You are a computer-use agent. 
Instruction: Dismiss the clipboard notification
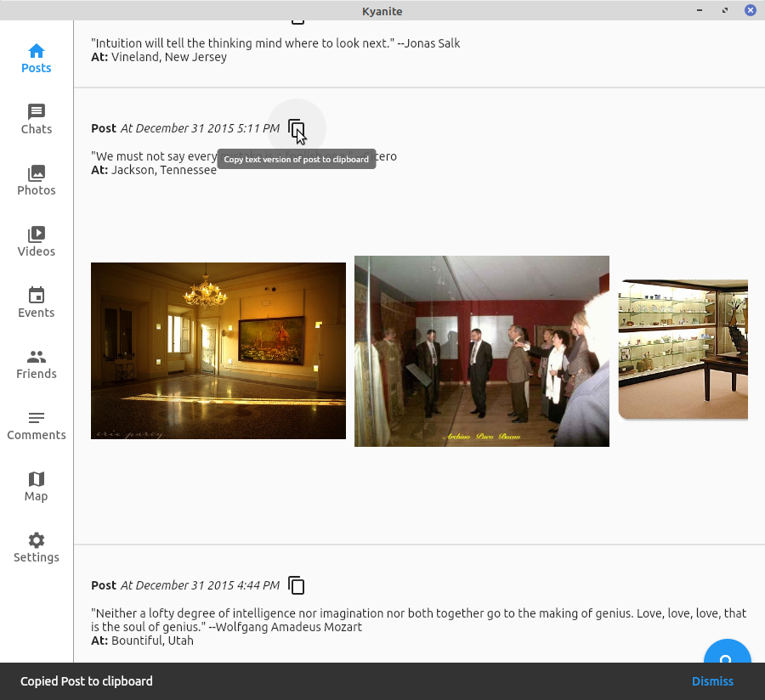712,681
